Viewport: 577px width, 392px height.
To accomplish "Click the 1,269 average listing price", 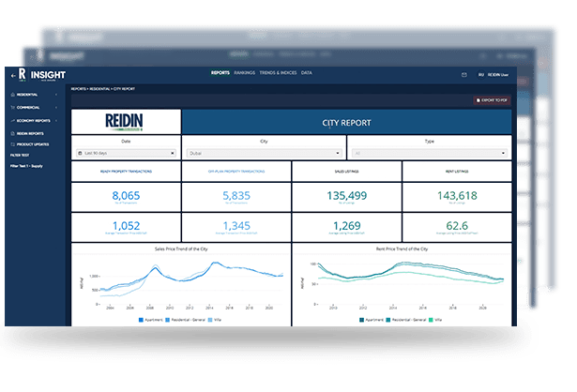I will (346, 226).
